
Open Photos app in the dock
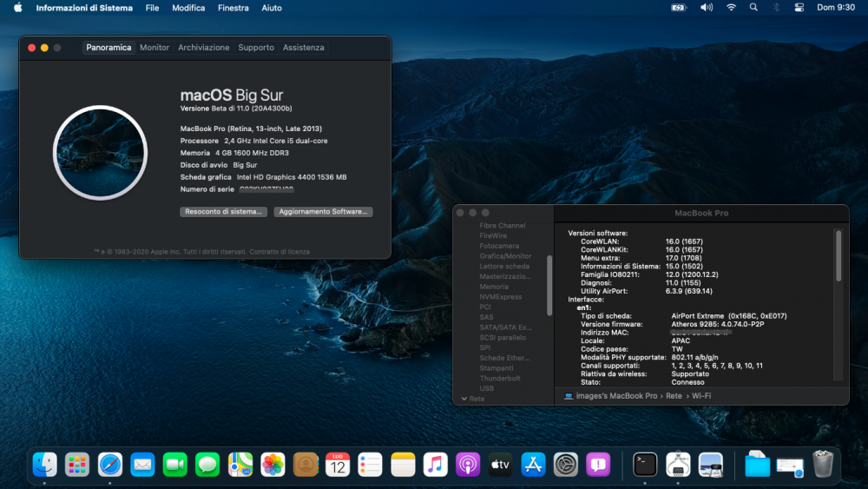[x=273, y=464]
